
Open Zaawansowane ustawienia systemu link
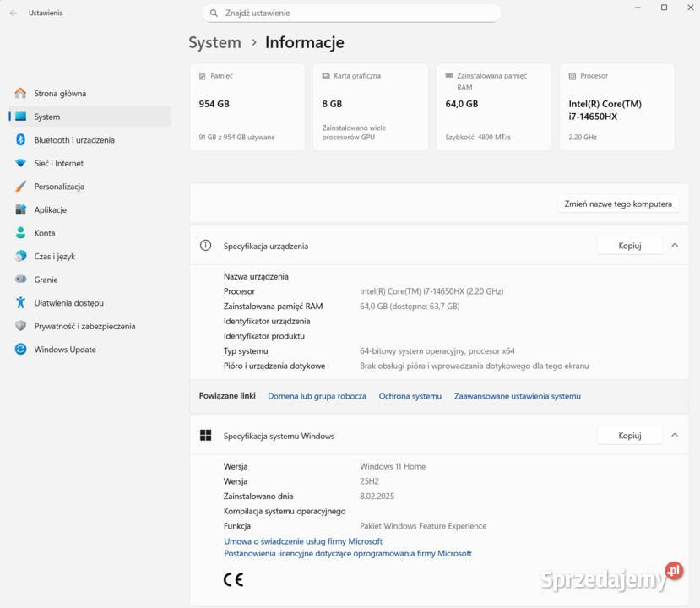pos(517,395)
